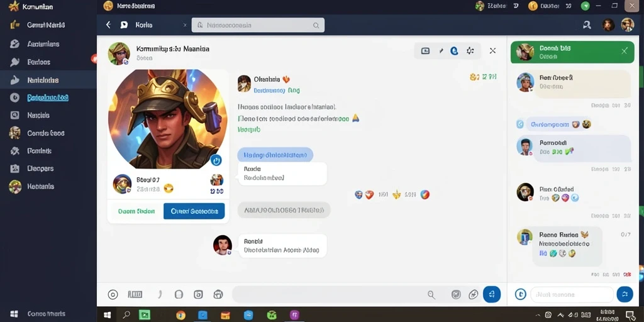Click the conversation header avatar with the hat

(x=119, y=53)
